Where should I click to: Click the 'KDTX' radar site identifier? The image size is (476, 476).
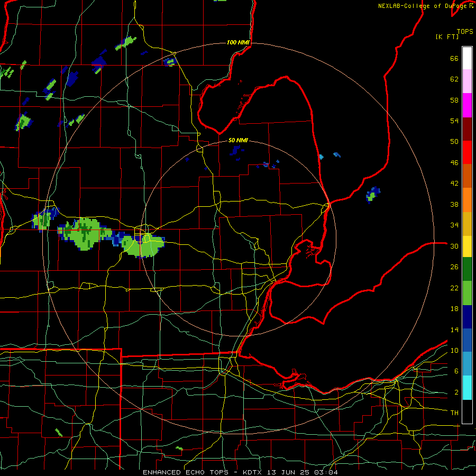[x=253, y=472]
